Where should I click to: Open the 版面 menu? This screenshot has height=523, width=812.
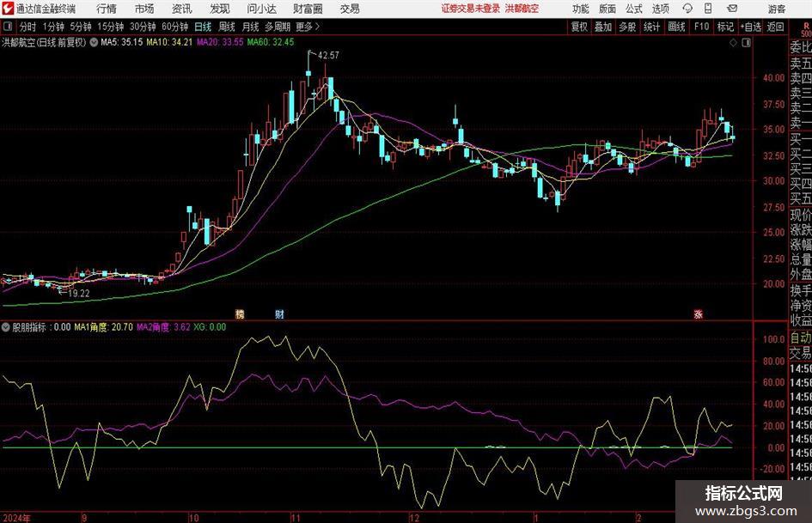[607, 9]
